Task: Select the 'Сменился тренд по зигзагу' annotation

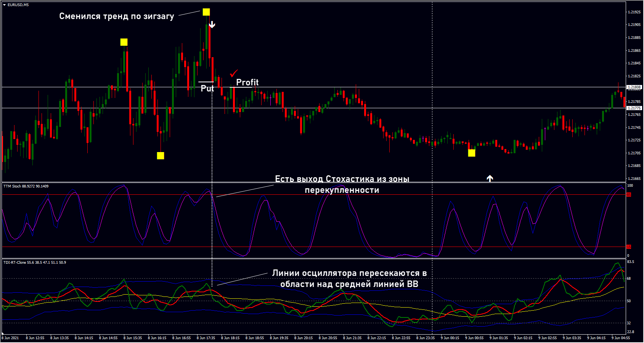Action: [x=116, y=16]
